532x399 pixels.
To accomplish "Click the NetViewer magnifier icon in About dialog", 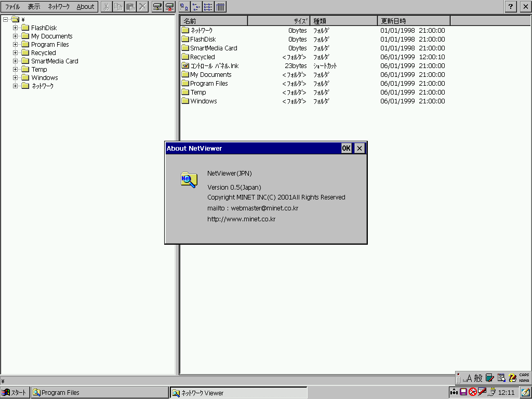I will tap(189, 179).
